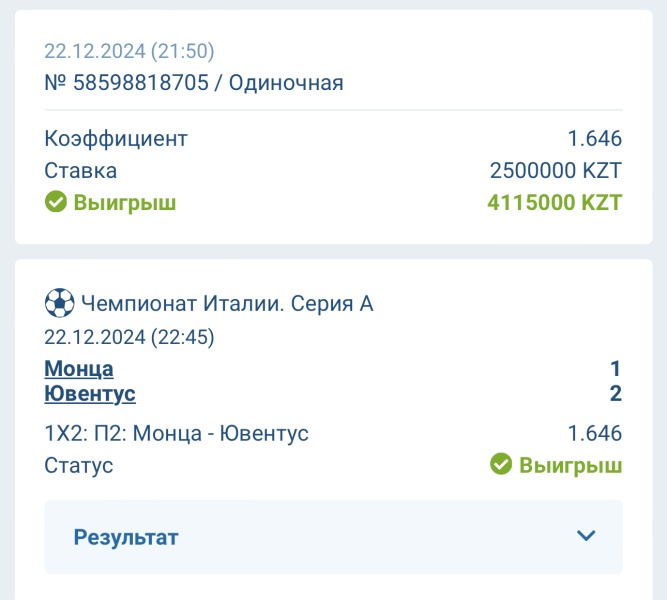
Task: Click the bet date 22.12.2024 (21:50)
Action: pyautogui.click(x=129, y=51)
